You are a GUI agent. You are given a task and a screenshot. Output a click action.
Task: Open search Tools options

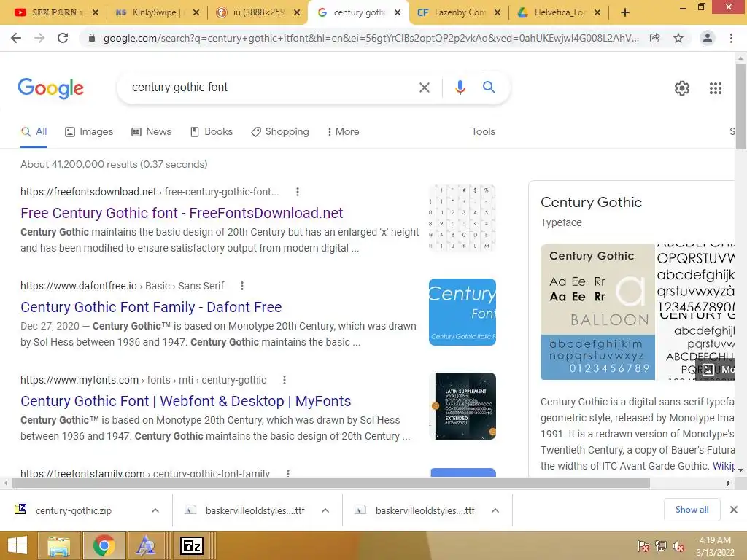click(x=483, y=132)
